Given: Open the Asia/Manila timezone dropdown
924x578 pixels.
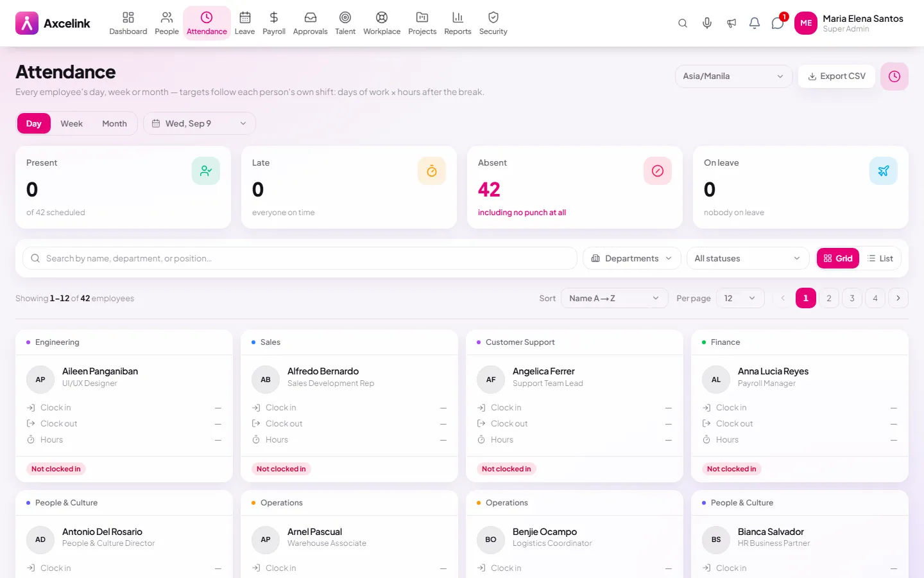Looking at the screenshot, I should 734,76.
